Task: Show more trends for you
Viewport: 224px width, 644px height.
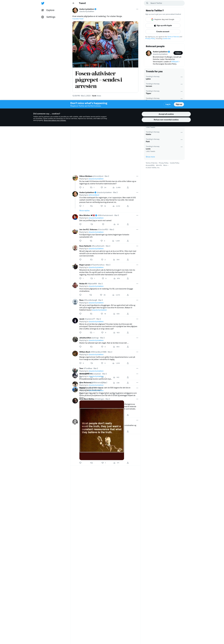Action: (150, 157)
